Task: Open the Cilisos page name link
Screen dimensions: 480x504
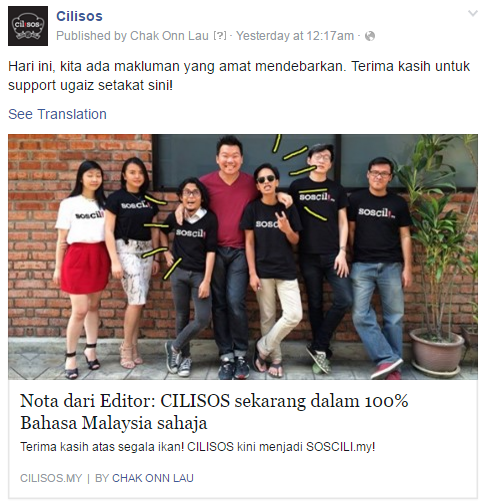Action: 79,16
